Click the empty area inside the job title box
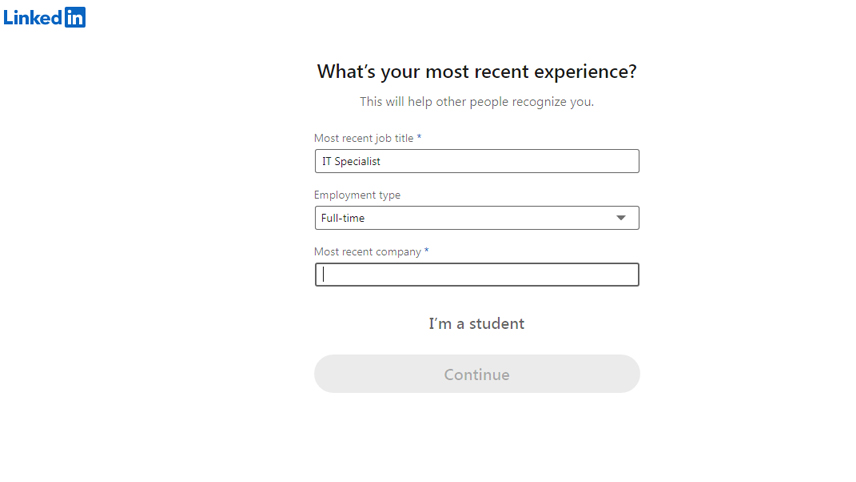 tap(508, 161)
